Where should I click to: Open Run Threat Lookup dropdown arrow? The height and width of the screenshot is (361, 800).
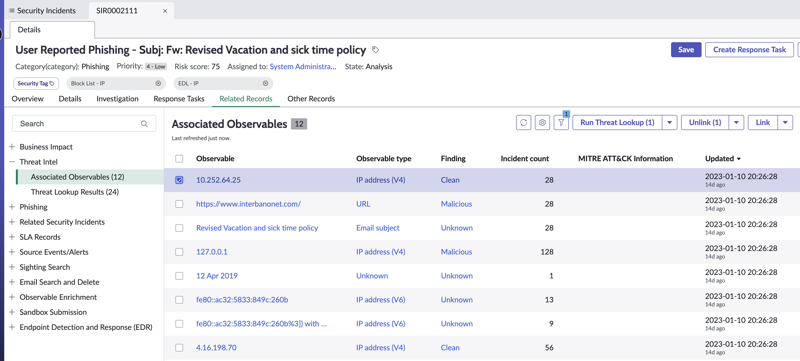[670, 122]
